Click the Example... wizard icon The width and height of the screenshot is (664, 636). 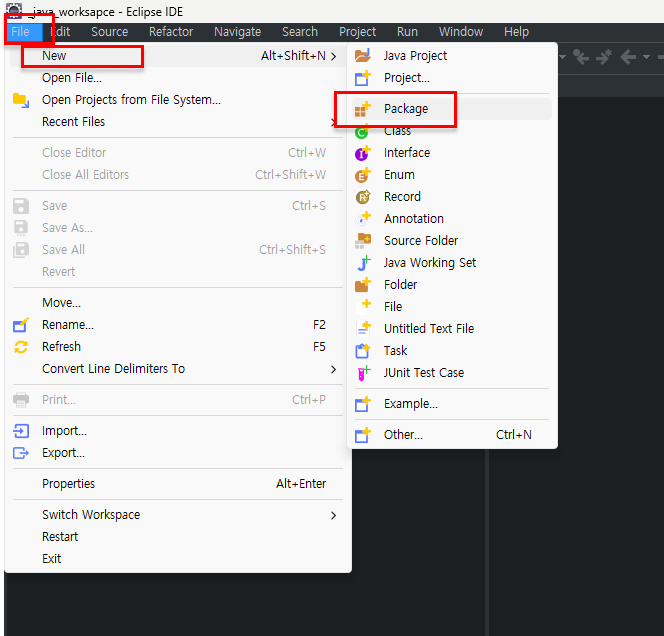pos(362,404)
